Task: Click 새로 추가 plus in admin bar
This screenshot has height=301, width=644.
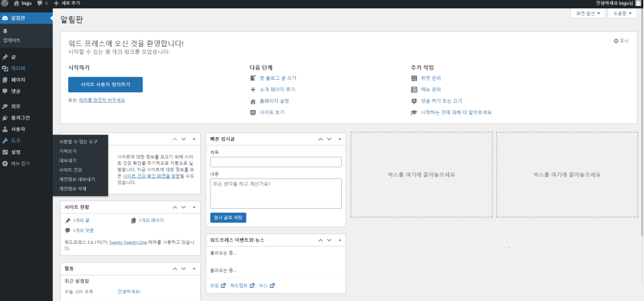Action: point(56,3)
